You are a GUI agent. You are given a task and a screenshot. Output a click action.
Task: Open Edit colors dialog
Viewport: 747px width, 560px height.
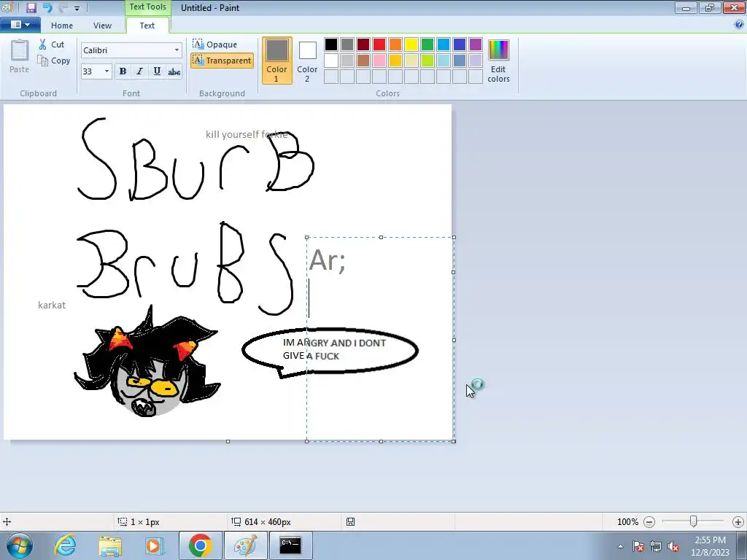tap(498, 61)
